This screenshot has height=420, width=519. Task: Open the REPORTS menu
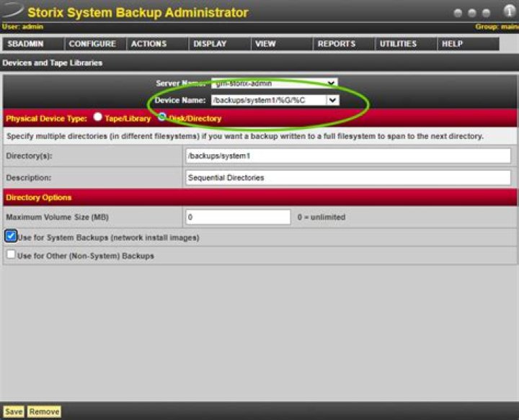(344, 44)
